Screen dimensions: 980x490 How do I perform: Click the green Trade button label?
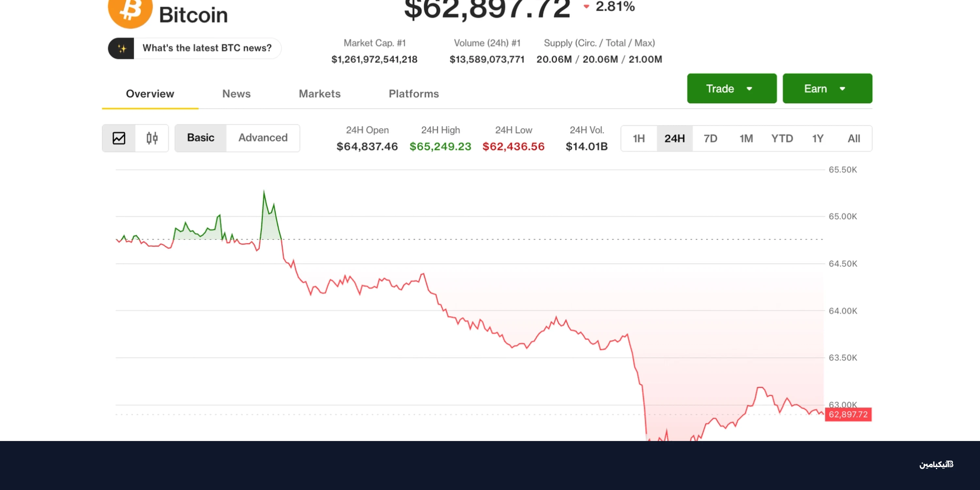click(x=720, y=89)
